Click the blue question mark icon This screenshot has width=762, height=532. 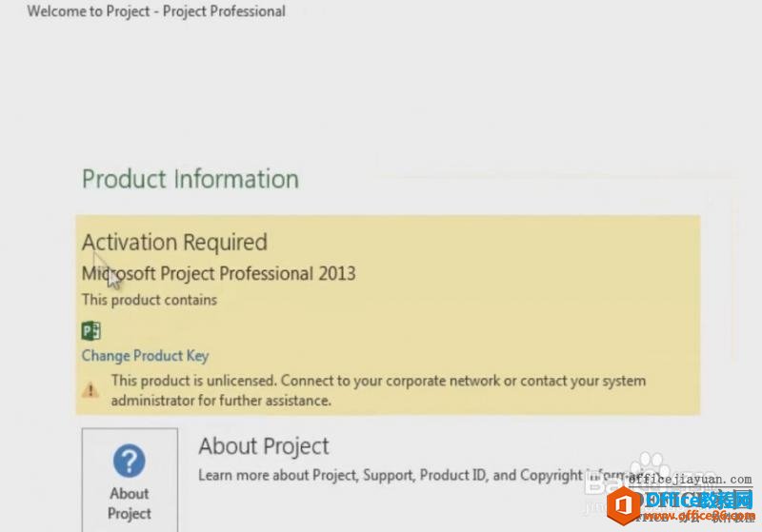[130, 461]
